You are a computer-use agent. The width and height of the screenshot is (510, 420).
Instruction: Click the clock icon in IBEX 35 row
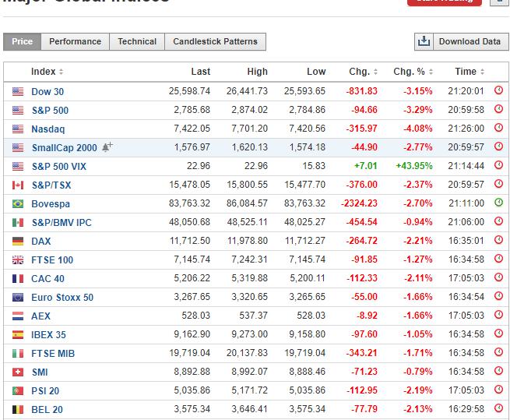[x=498, y=334]
